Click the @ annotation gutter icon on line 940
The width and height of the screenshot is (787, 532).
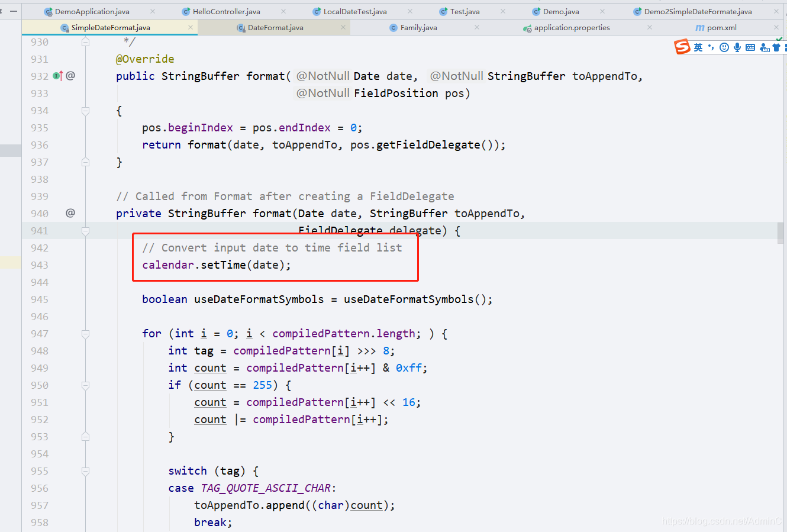[70, 212]
